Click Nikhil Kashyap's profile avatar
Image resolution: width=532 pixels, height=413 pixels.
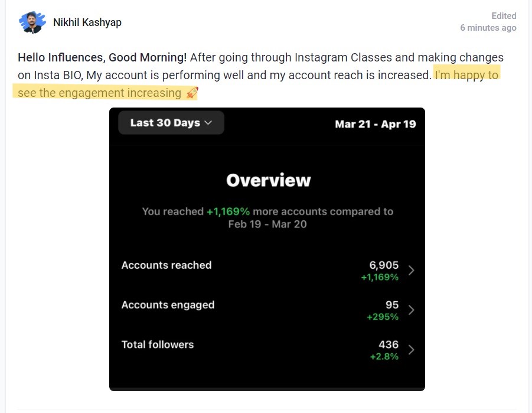[32, 22]
